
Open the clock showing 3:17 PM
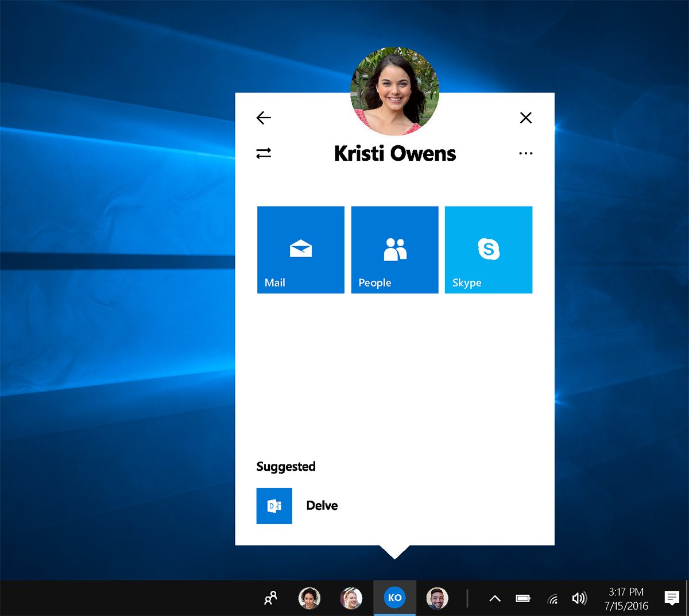click(x=626, y=599)
